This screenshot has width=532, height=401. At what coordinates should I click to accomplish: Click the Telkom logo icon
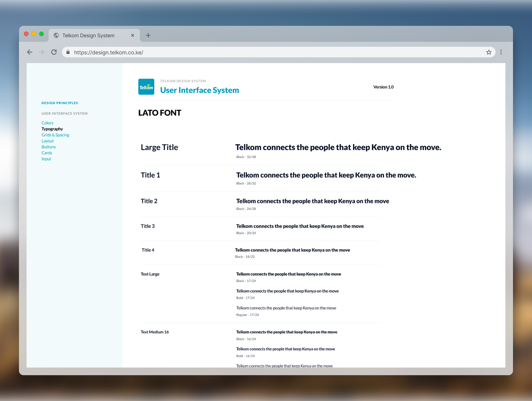[x=146, y=87]
